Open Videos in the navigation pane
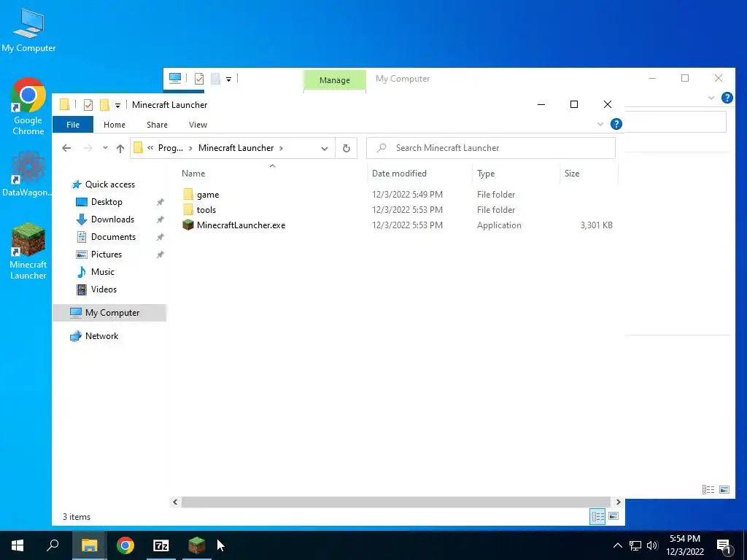 pos(104,289)
